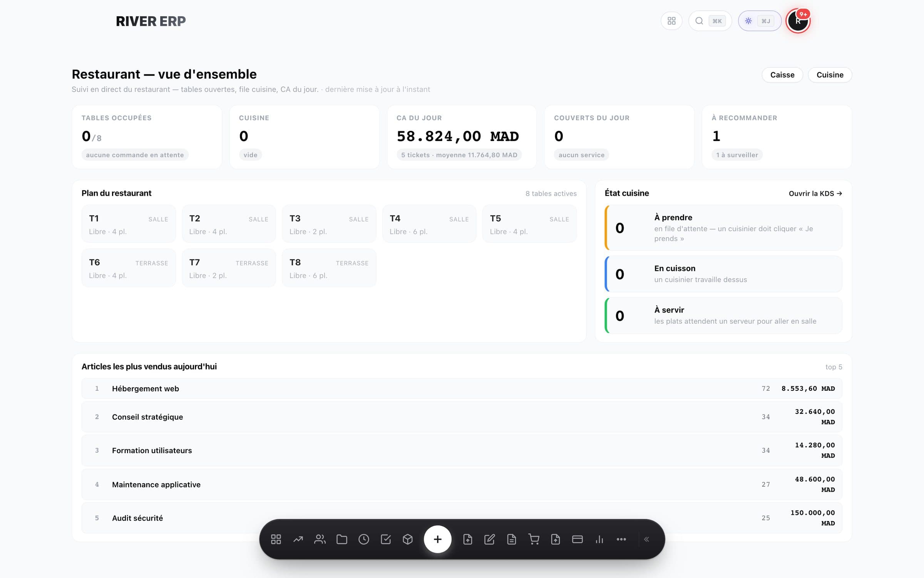This screenshot has width=924, height=578.
Task: Select table T3 in restaurant plan
Action: tap(329, 224)
